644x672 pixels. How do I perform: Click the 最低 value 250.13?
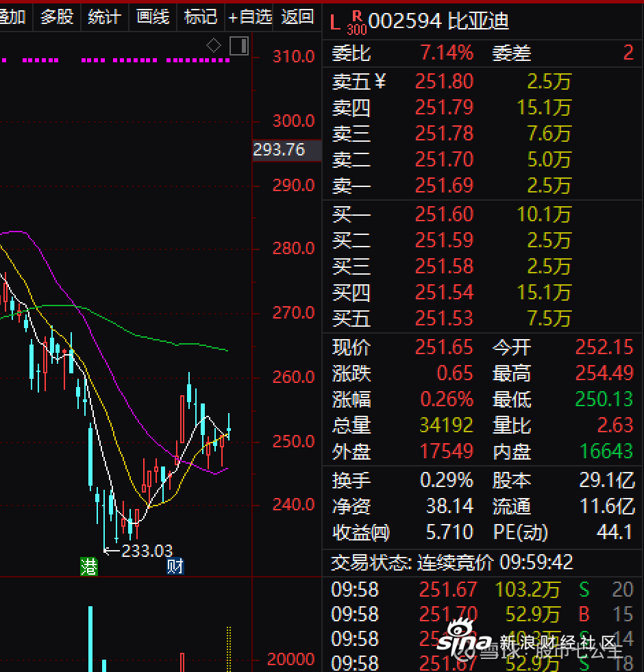(604, 399)
